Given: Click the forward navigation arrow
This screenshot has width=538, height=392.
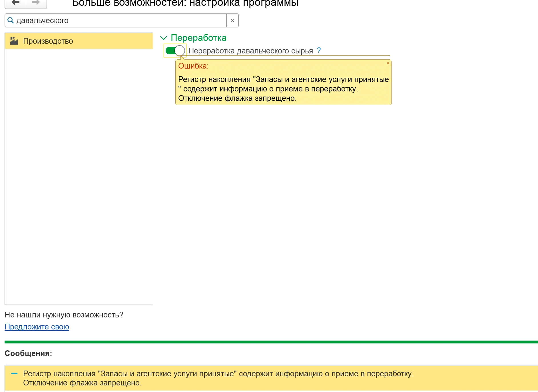Looking at the screenshot, I should coord(36,3).
